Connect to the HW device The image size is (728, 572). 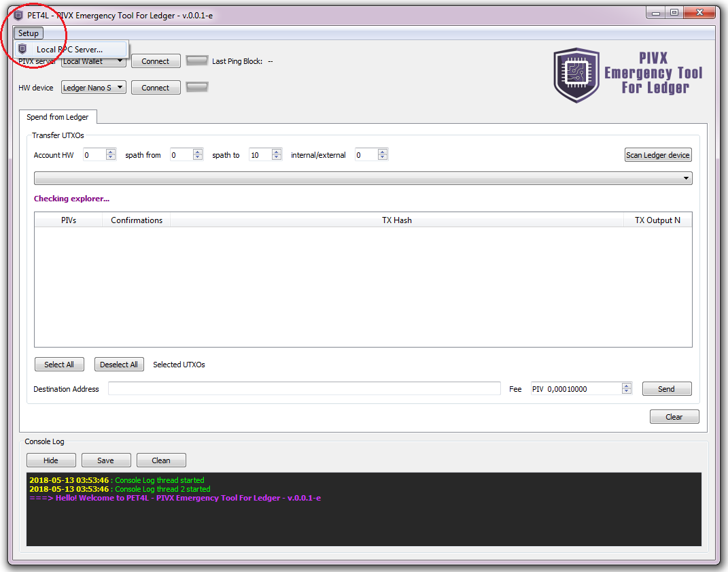coord(156,87)
